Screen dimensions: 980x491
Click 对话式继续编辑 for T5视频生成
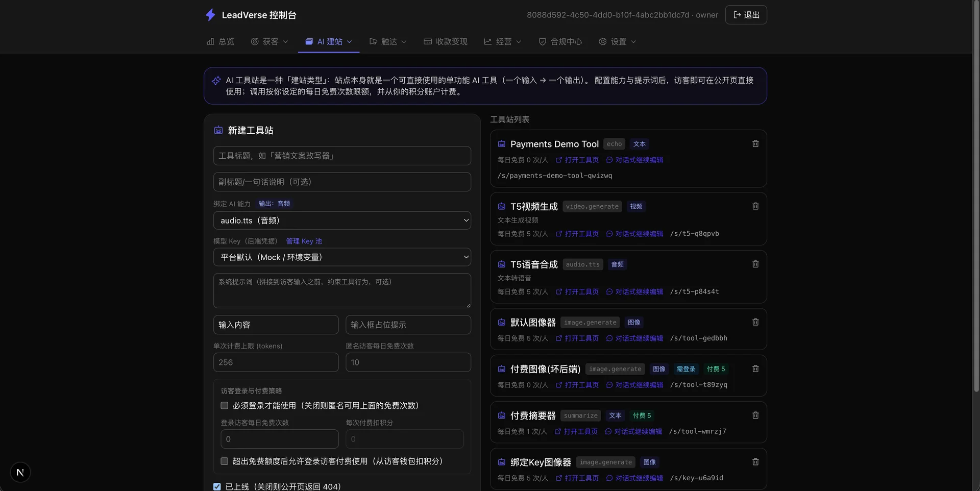click(634, 234)
